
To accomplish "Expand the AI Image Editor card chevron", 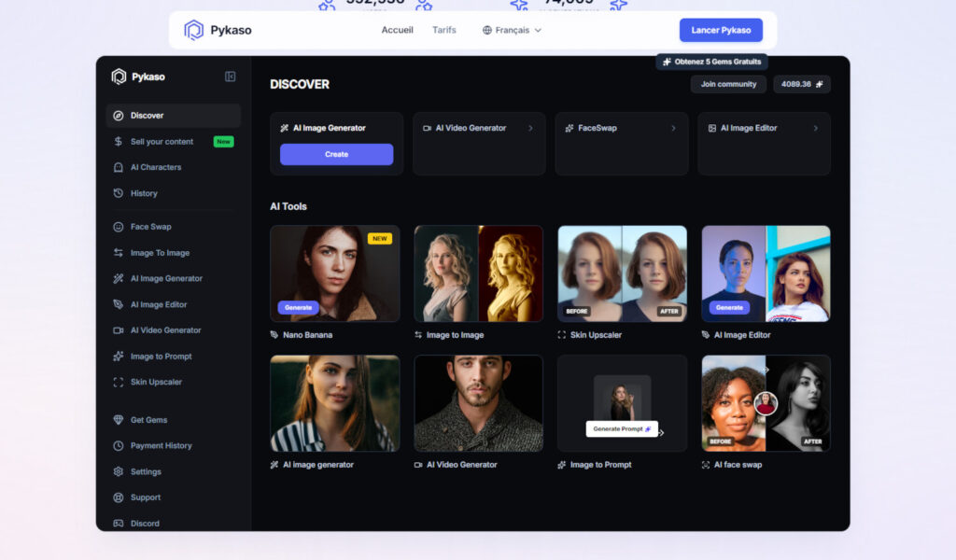I will click(815, 128).
